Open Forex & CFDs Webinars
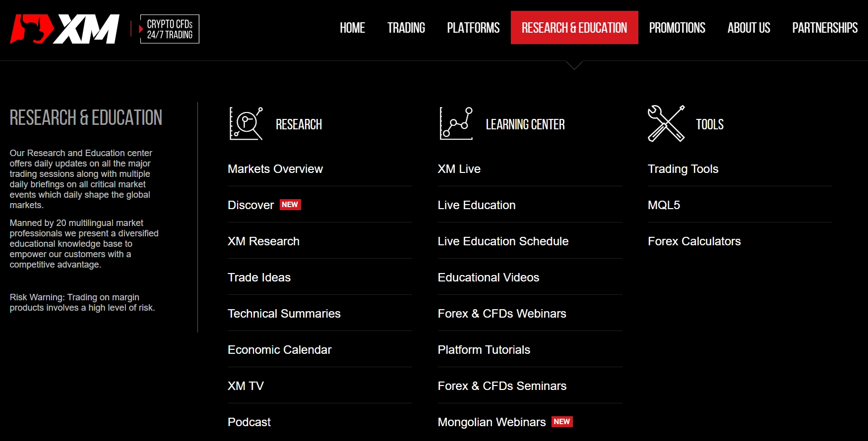 pyautogui.click(x=502, y=314)
